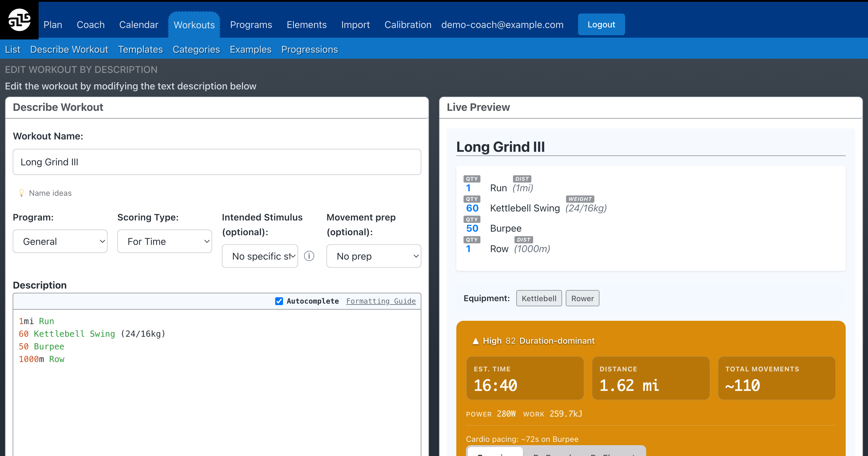Click the High intensity warning triangle
Viewport: 868px width, 456px height.
pos(476,341)
